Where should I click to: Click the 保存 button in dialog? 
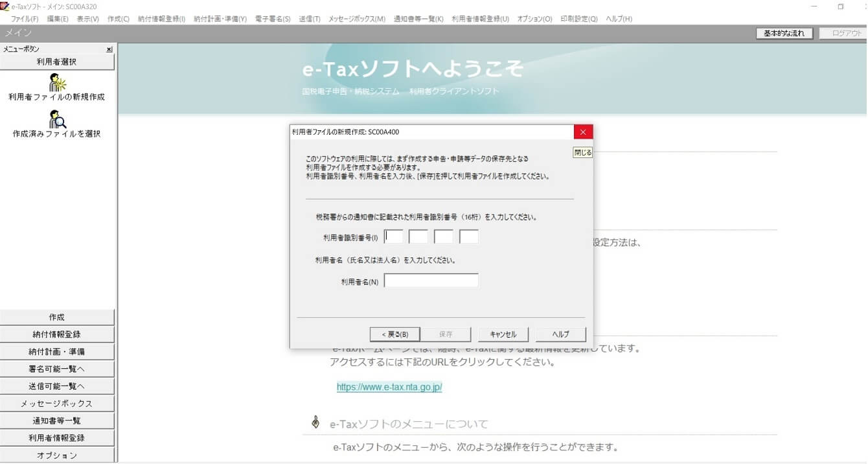click(446, 334)
